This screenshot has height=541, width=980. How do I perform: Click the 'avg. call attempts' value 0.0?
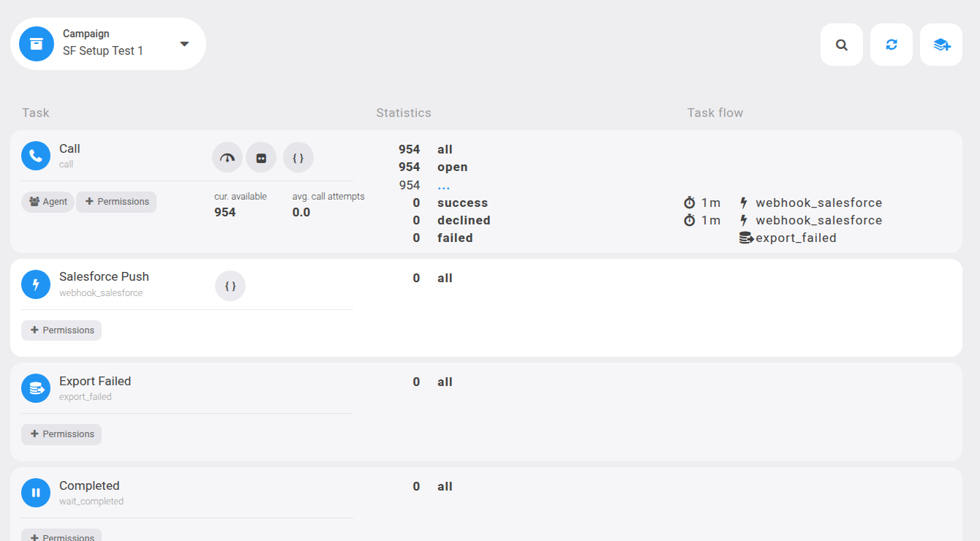tap(301, 212)
